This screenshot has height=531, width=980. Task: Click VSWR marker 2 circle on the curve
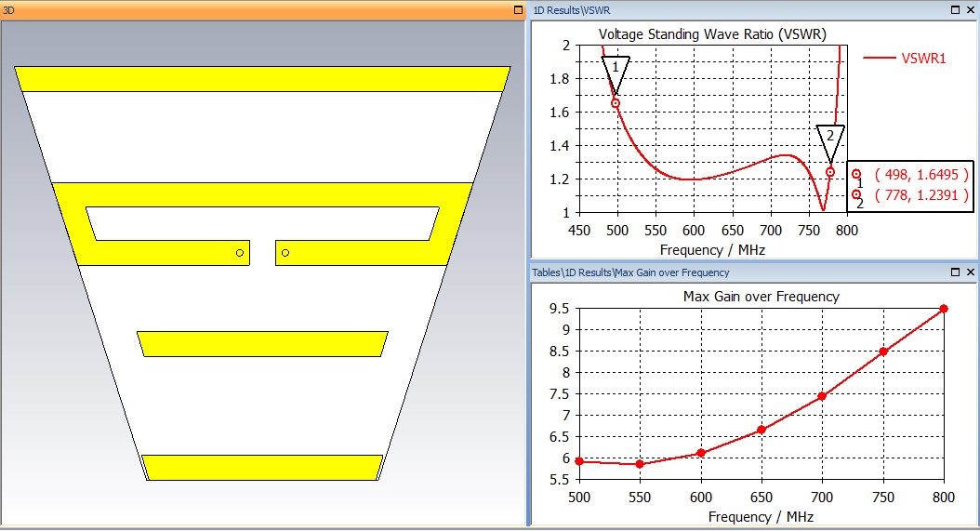tap(830, 172)
